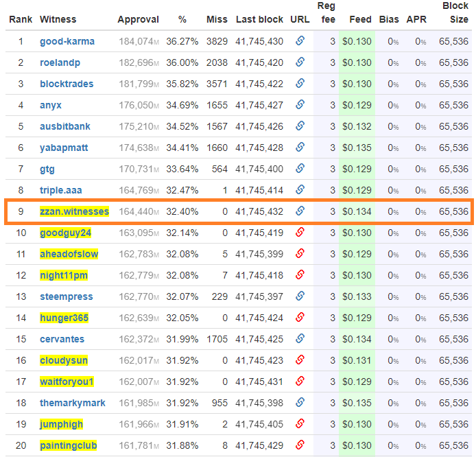476x457 pixels.
Task: Open the URL icon for zzan.witnesses
Action: (300, 211)
